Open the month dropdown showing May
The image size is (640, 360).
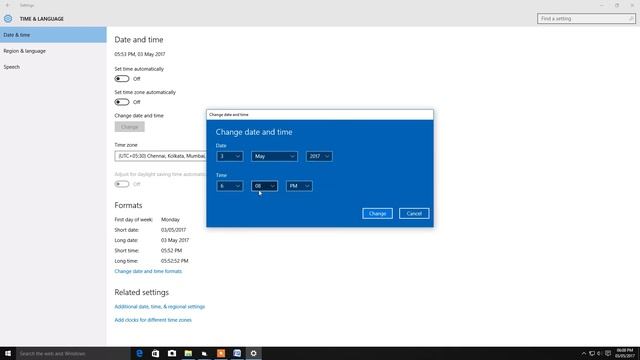pyautogui.click(x=274, y=156)
